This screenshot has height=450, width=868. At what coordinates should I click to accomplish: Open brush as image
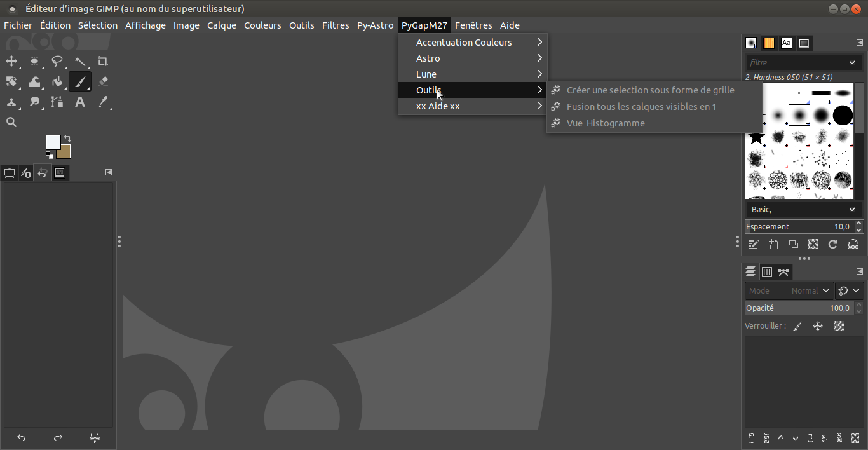(x=853, y=244)
